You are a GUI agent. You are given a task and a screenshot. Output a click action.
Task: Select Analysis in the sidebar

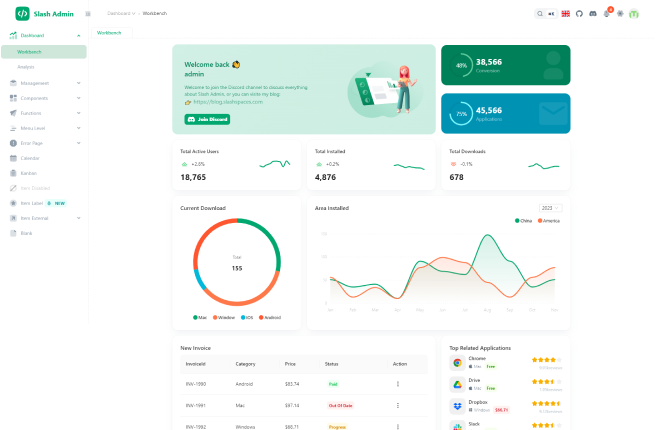tap(26, 67)
